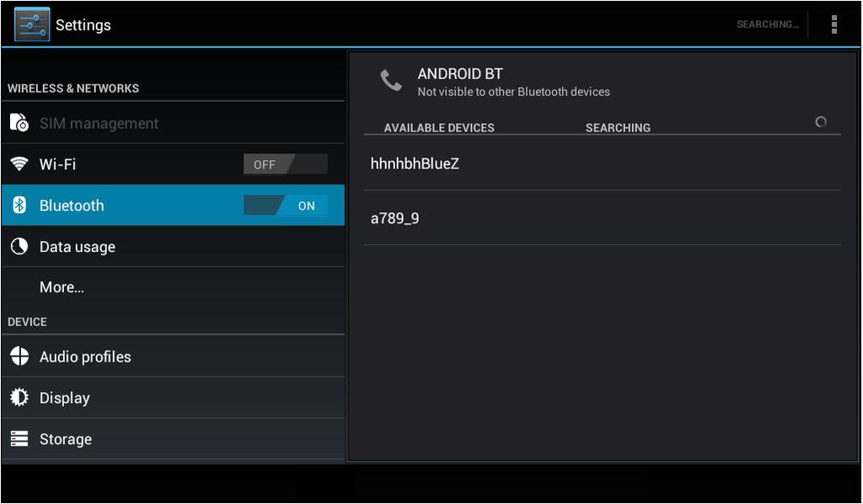Tap Not visible to other Bluetooth devices
This screenshot has height=504, width=863.
click(513, 92)
